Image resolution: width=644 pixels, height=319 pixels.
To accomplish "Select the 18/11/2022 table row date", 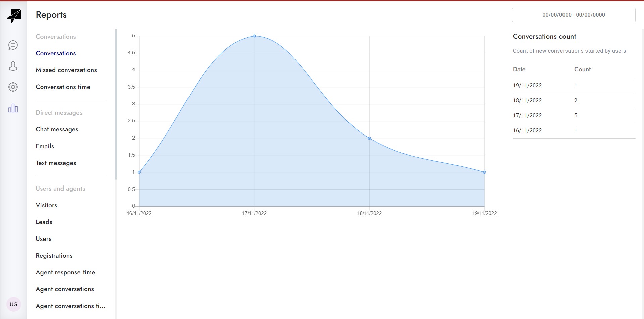I will pyautogui.click(x=527, y=101).
